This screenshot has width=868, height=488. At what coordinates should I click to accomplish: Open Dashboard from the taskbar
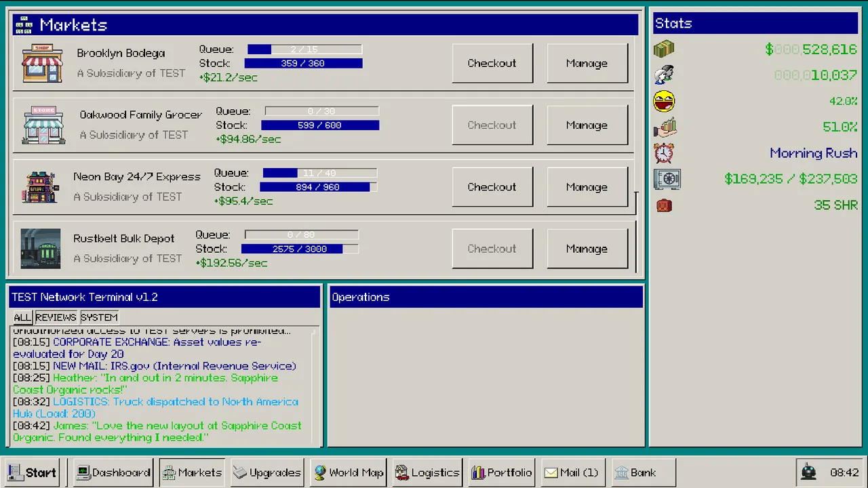tap(113, 472)
